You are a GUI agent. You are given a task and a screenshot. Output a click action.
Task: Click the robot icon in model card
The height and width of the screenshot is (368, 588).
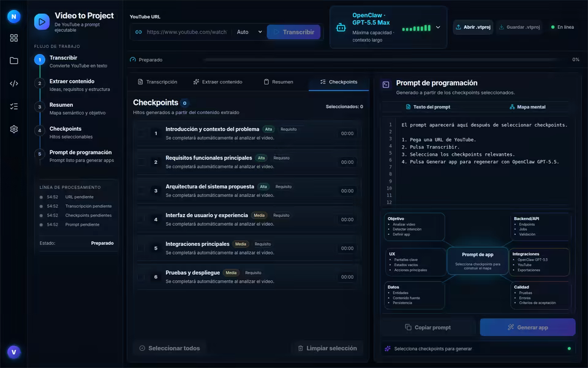click(341, 28)
